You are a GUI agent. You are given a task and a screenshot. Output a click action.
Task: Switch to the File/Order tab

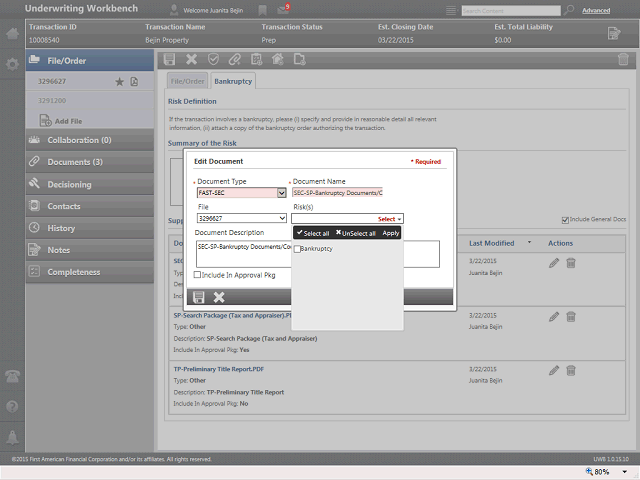coord(187,81)
